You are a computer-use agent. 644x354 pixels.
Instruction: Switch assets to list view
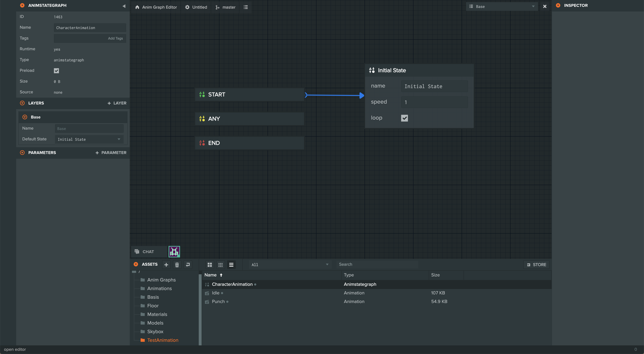(x=231, y=265)
